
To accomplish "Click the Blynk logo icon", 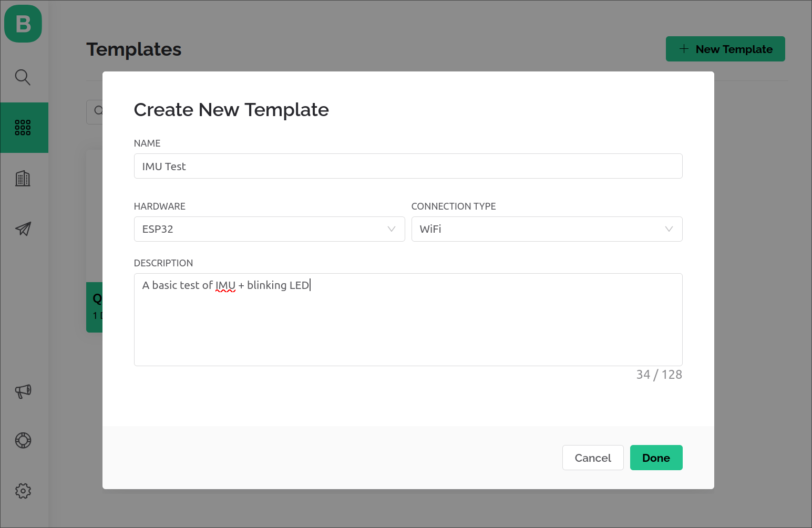I will [23, 24].
